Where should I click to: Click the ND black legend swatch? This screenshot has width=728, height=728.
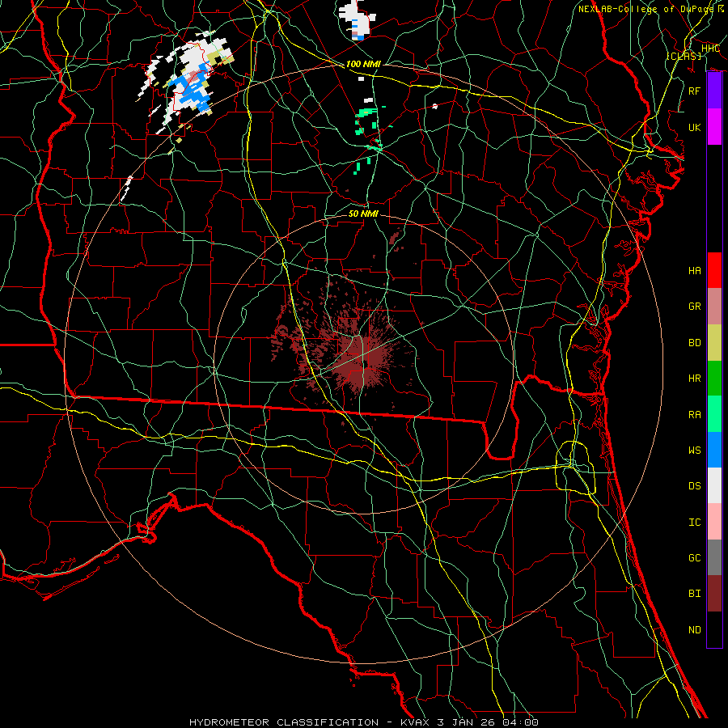pos(714,629)
